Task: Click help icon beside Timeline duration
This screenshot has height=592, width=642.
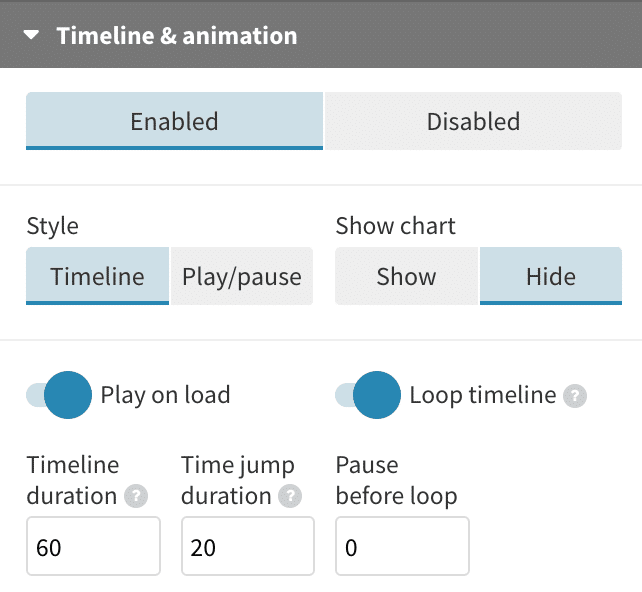Action: tap(136, 496)
